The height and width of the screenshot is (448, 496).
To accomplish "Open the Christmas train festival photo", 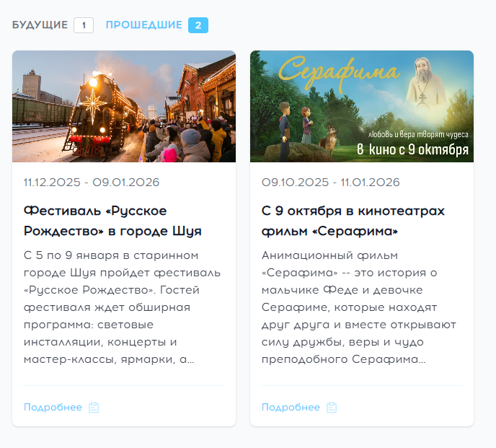I will [124, 106].
